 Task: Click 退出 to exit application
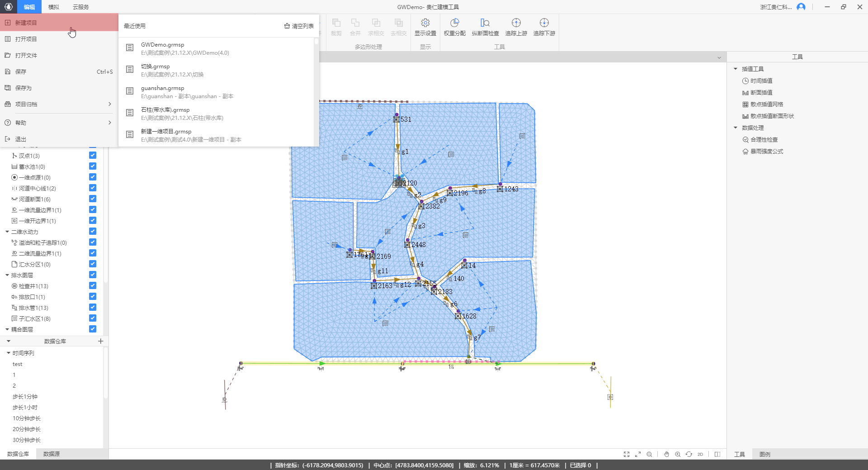click(59, 139)
